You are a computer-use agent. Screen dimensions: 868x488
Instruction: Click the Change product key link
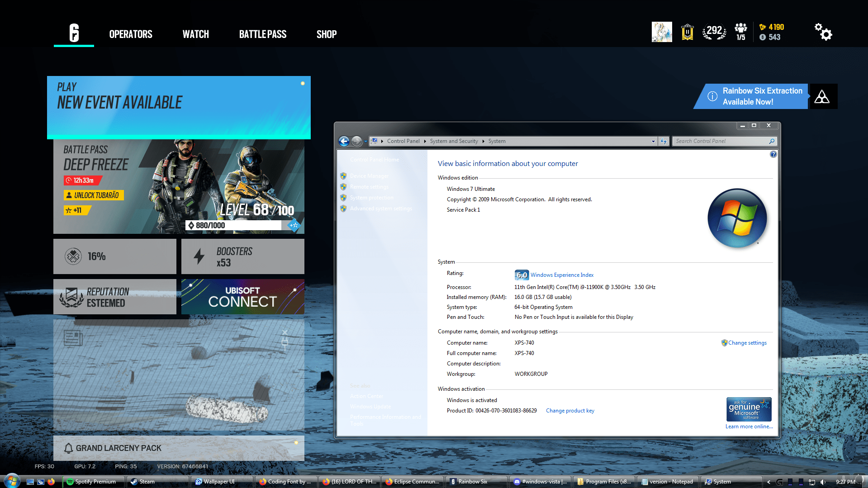tap(570, 411)
